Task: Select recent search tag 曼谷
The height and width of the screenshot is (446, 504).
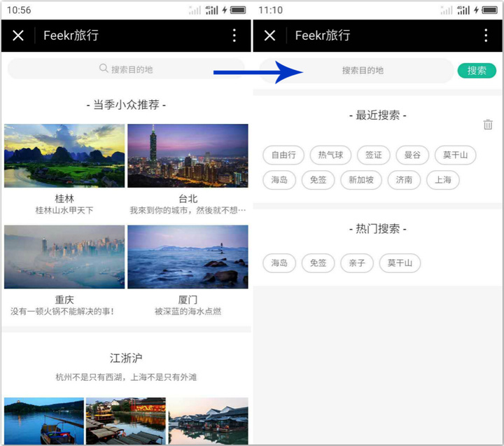Action: pyautogui.click(x=412, y=155)
